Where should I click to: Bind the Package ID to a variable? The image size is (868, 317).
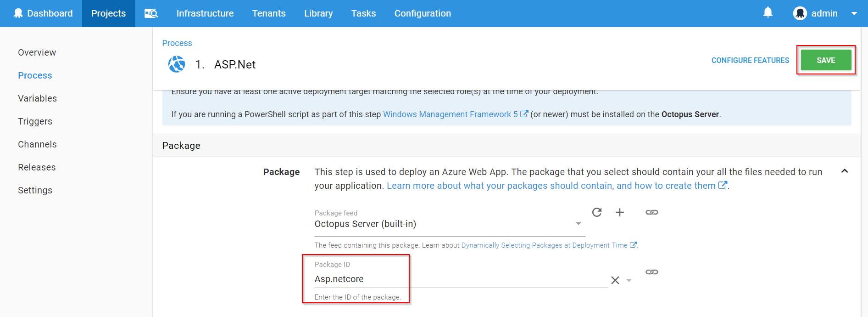click(x=652, y=272)
